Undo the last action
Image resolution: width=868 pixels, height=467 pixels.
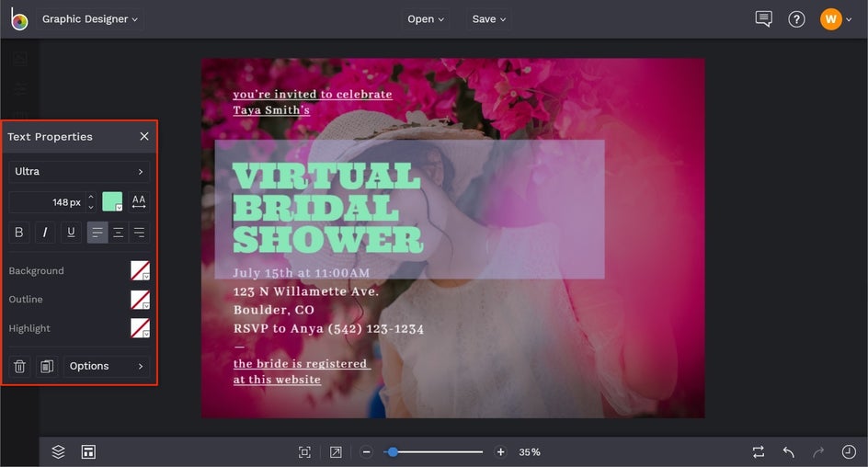(788, 452)
